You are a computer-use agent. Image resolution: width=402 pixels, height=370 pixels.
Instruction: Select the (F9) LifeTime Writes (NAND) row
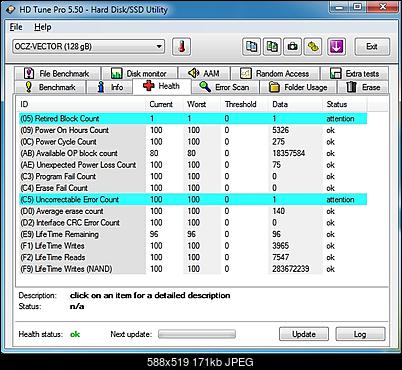193,269
